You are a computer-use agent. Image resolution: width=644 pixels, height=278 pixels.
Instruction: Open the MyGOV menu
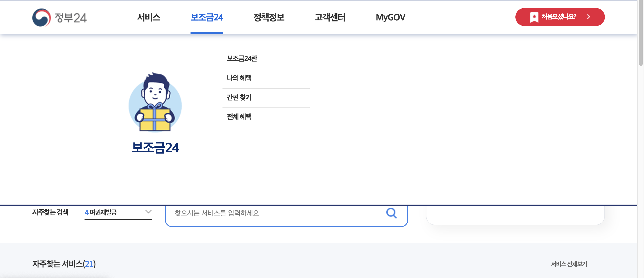coord(390,17)
